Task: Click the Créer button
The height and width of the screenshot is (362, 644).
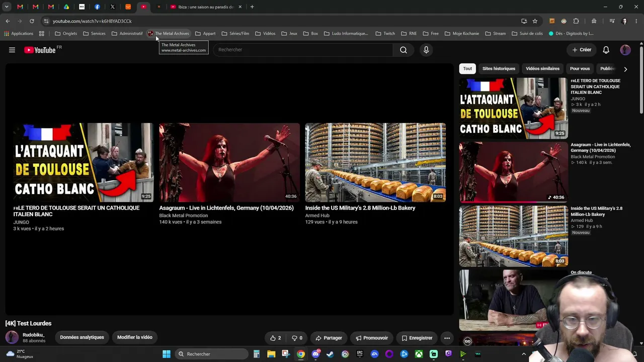Action: [x=582, y=50]
